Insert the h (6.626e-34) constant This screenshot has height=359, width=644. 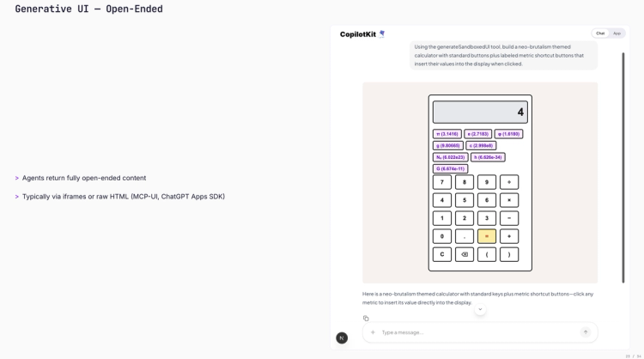488,157
